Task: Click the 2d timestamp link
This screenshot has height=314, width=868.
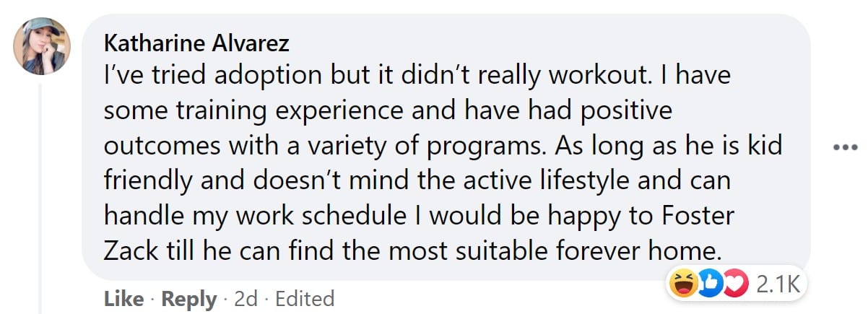Action: (x=246, y=299)
